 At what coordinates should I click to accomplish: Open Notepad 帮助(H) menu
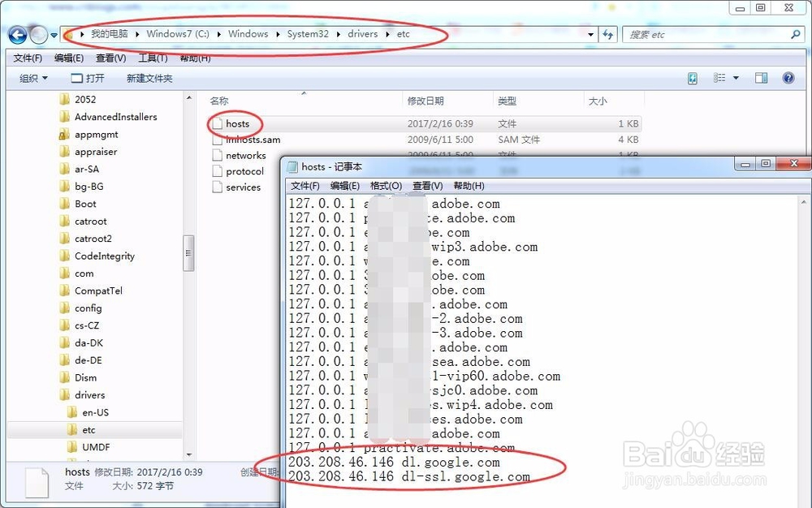(469, 186)
